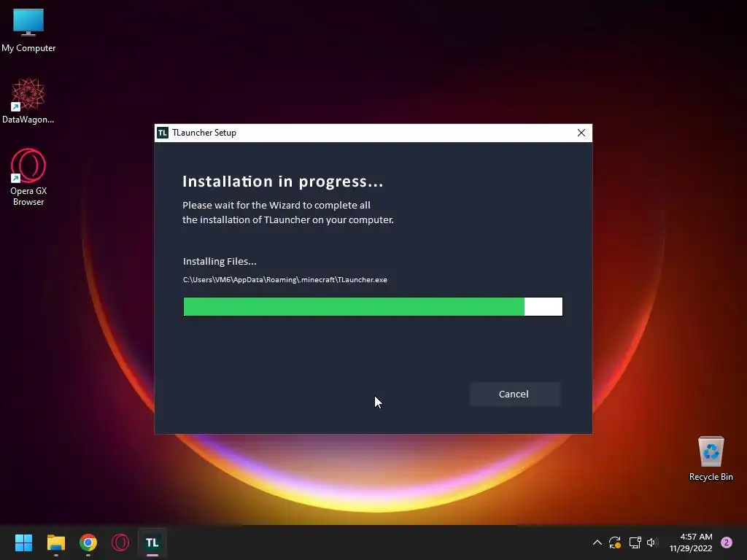Show hidden tray icons chevron

point(597,542)
